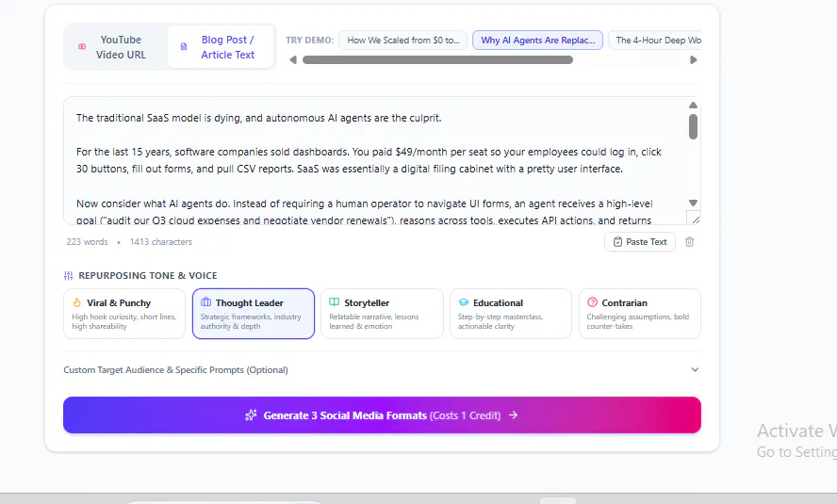The image size is (837, 504).
Task: Click the Paste Text button
Action: (639, 242)
